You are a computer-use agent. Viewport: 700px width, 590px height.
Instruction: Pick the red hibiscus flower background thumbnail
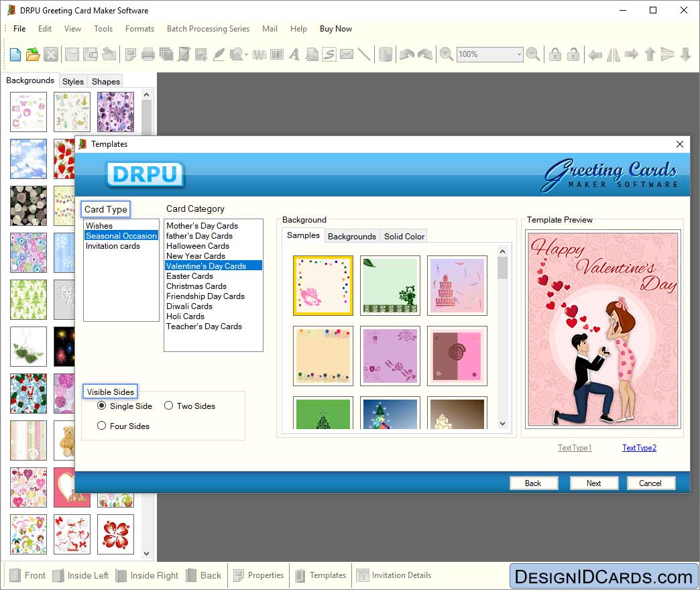(x=115, y=534)
